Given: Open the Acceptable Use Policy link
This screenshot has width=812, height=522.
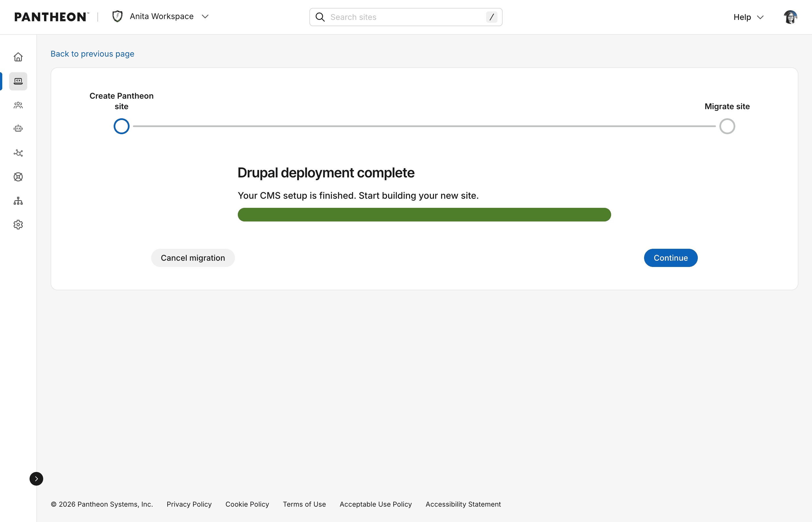Looking at the screenshot, I should click(x=376, y=504).
